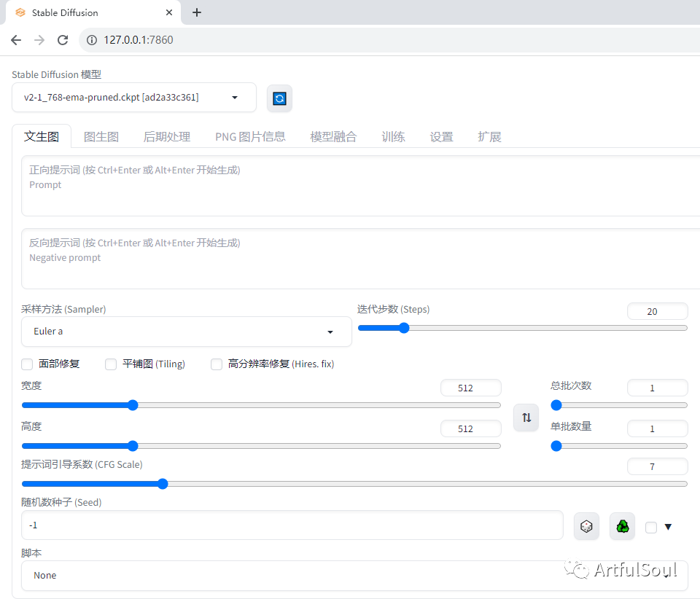700x599 pixels.
Task: Switch to the 文生图 tab
Action: point(42,136)
